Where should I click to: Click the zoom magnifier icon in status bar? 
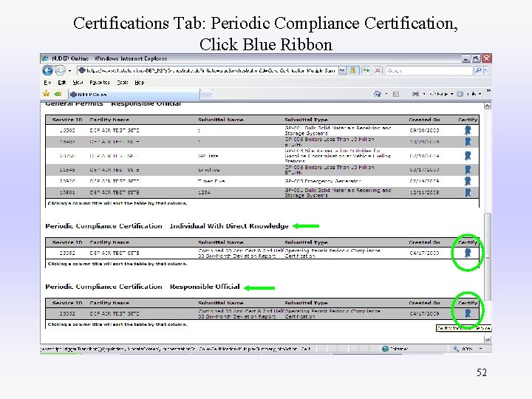click(456, 349)
